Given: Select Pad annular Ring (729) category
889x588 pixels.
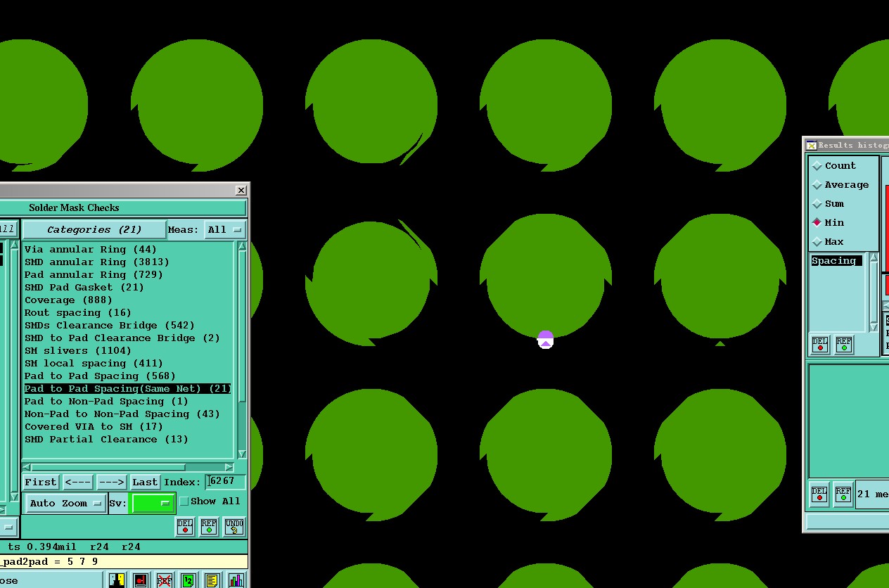Looking at the screenshot, I should [x=94, y=275].
